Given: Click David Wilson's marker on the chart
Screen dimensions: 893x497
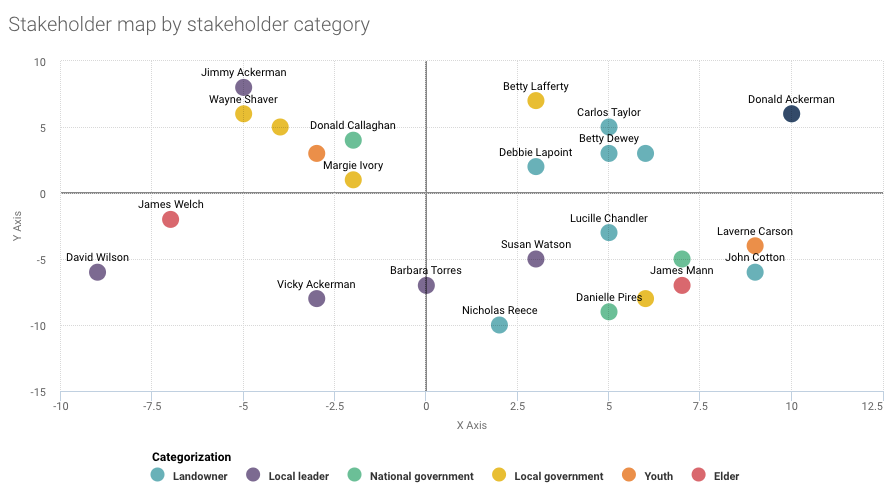Looking at the screenshot, I should (97, 272).
